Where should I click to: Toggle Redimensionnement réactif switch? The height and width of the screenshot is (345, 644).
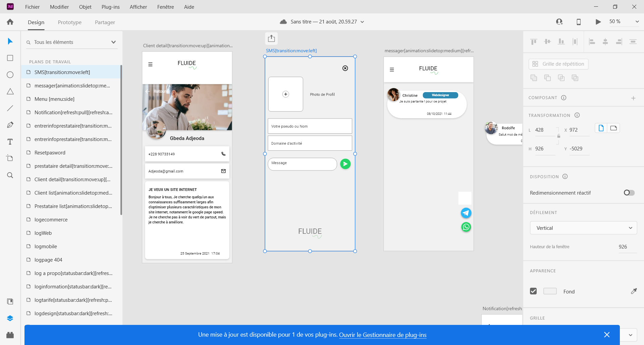pos(629,193)
